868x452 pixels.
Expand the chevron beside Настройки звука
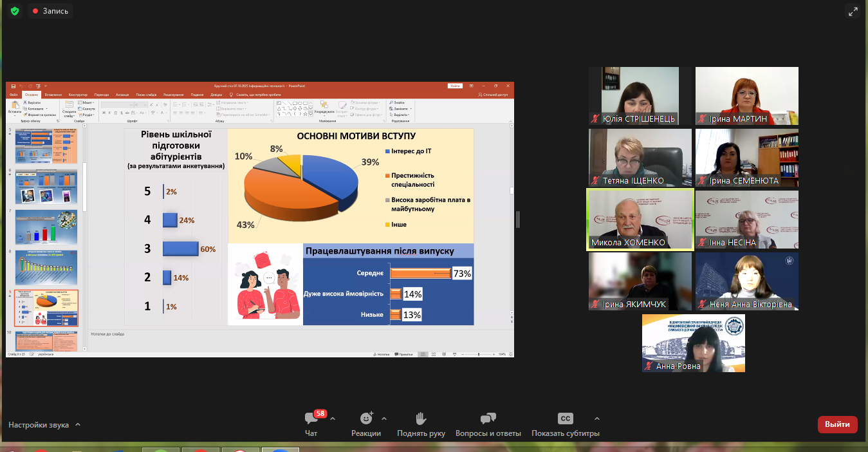click(x=78, y=425)
